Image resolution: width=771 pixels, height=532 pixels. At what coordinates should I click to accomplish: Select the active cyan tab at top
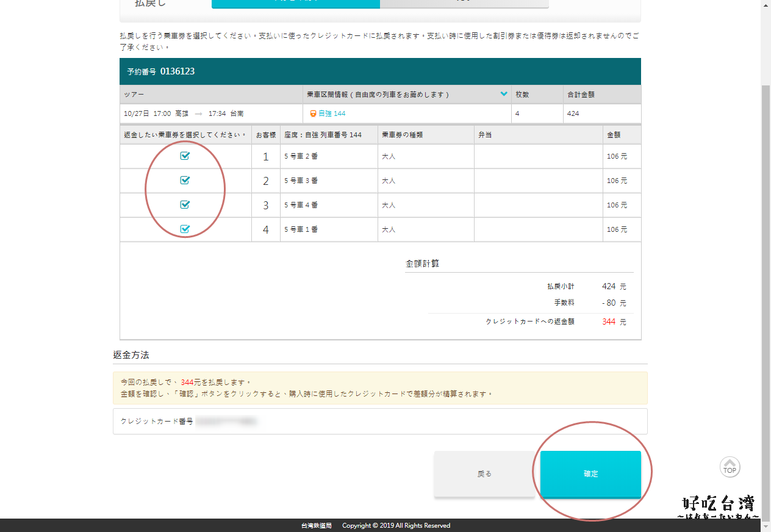[295, 4]
